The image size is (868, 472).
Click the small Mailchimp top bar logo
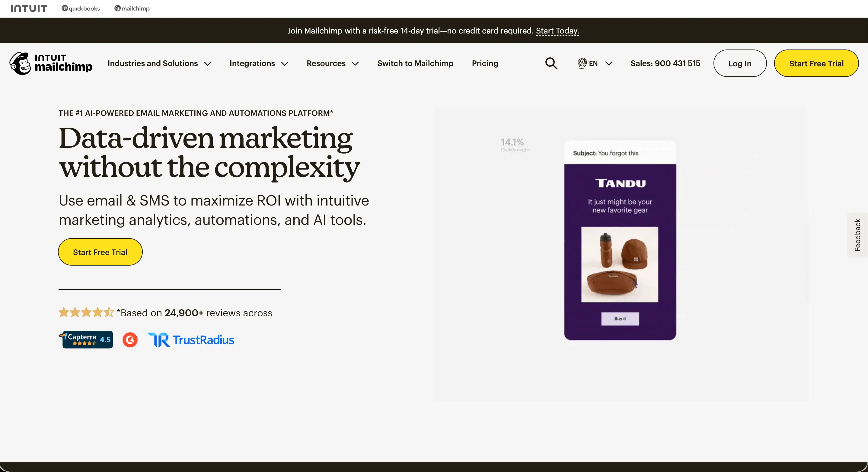point(132,8)
